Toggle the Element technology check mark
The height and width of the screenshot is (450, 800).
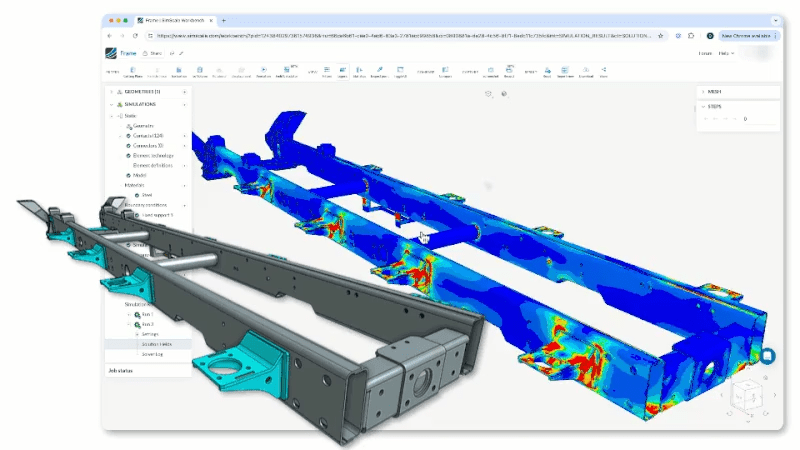(x=129, y=155)
